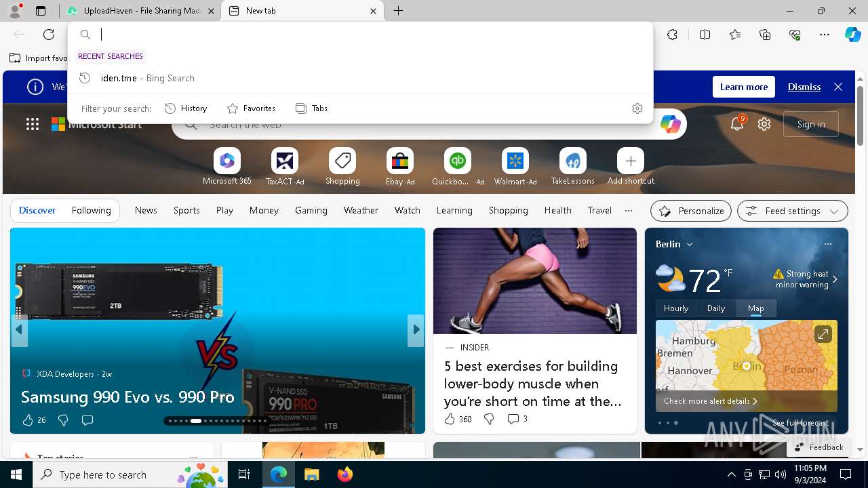
Task: Click the Learn more banner button
Action: coord(744,87)
